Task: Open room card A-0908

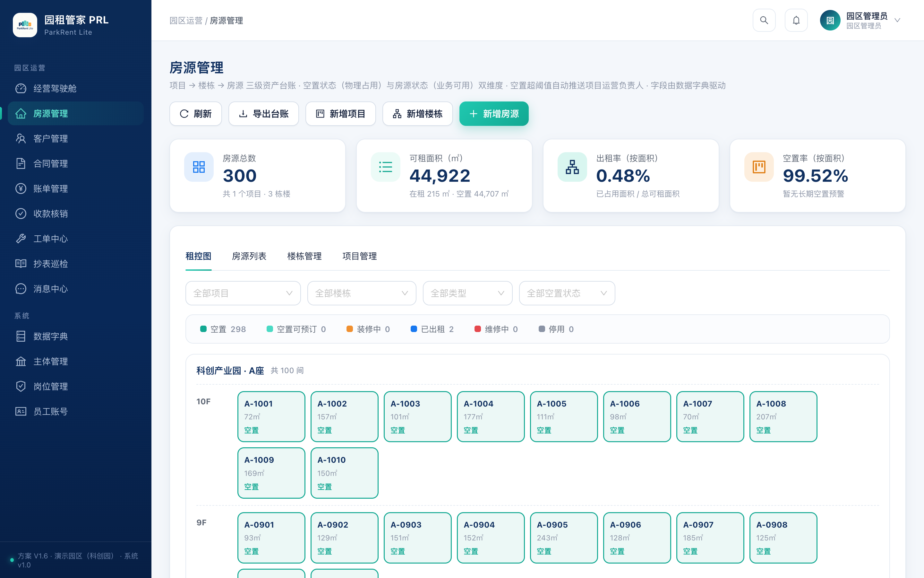Action: coord(783,538)
